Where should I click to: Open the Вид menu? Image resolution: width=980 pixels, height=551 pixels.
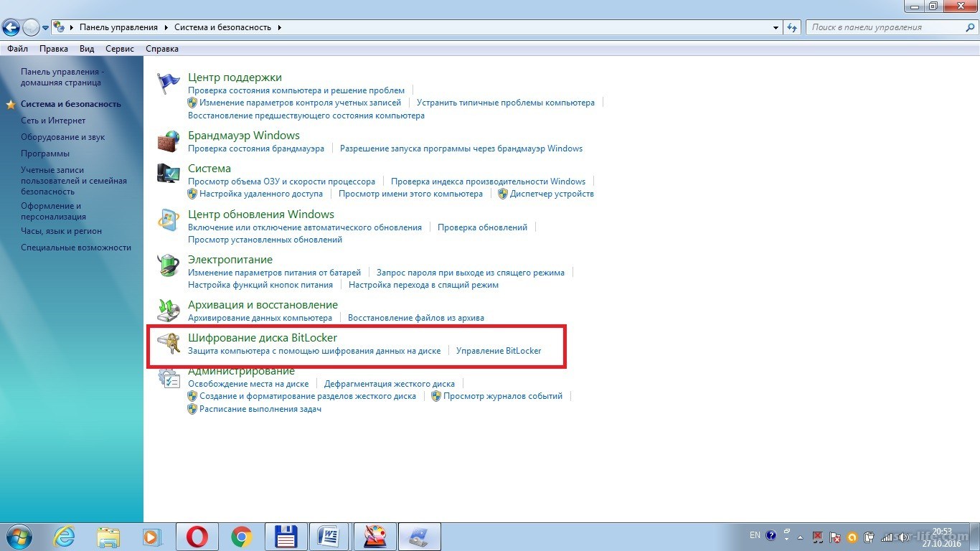[x=87, y=49]
